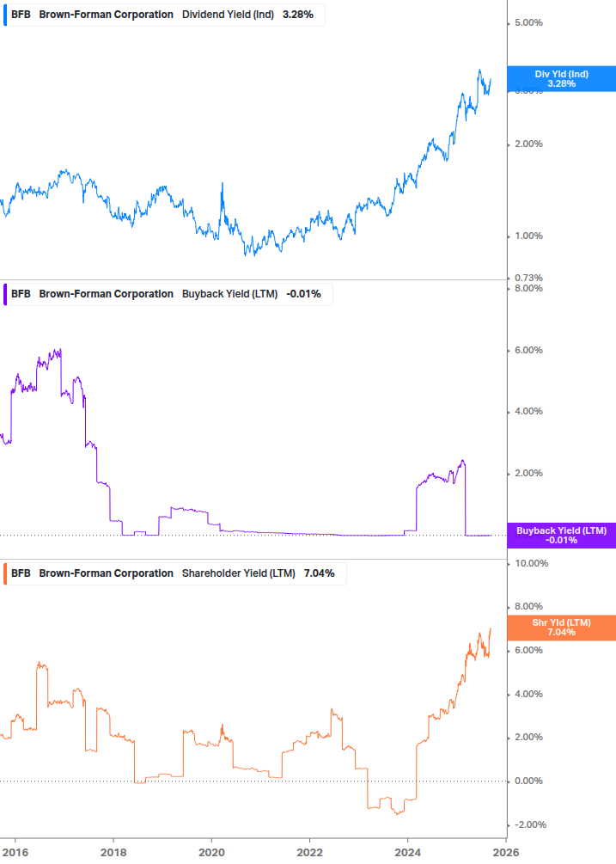The height and width of the screenshot is (864, 616).
Task: Click Brown-Forman Corporation name in Shareholder Yield legend
Action: pos(107,573)
